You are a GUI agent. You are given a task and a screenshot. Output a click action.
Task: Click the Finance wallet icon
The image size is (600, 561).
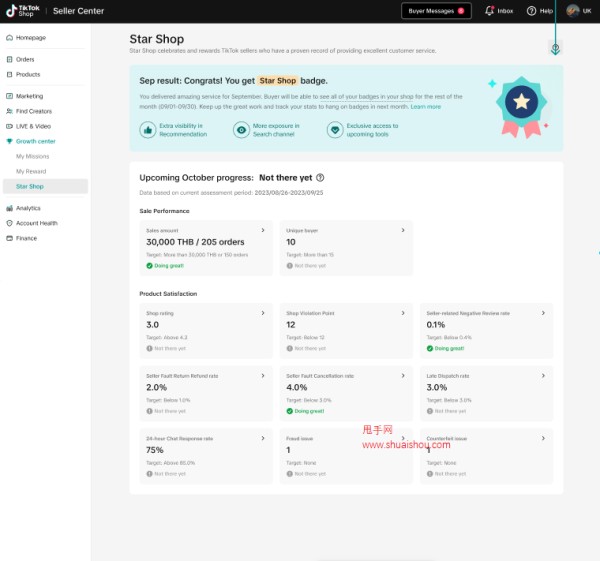click(x=10, y=238)
